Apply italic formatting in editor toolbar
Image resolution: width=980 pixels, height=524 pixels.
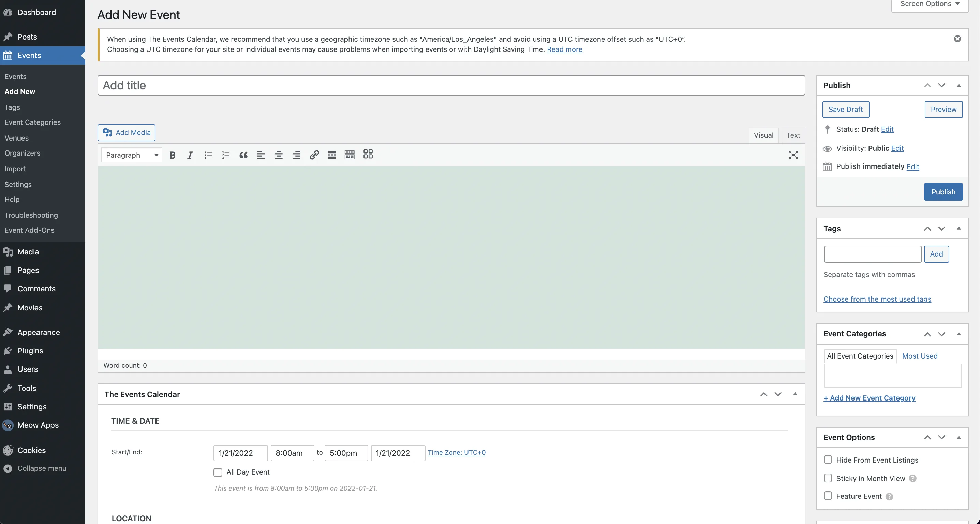click(190, 155)
